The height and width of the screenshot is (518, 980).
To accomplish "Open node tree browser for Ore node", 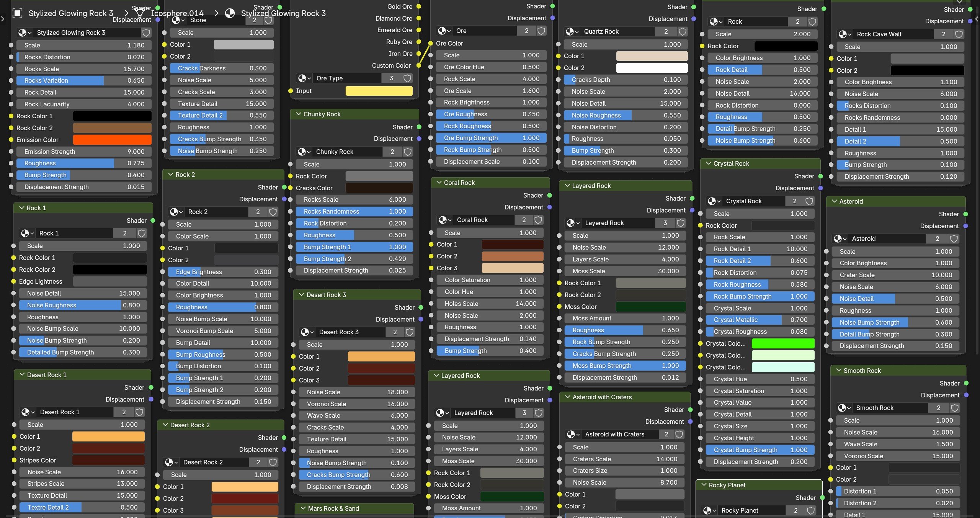I will point(444,31).
